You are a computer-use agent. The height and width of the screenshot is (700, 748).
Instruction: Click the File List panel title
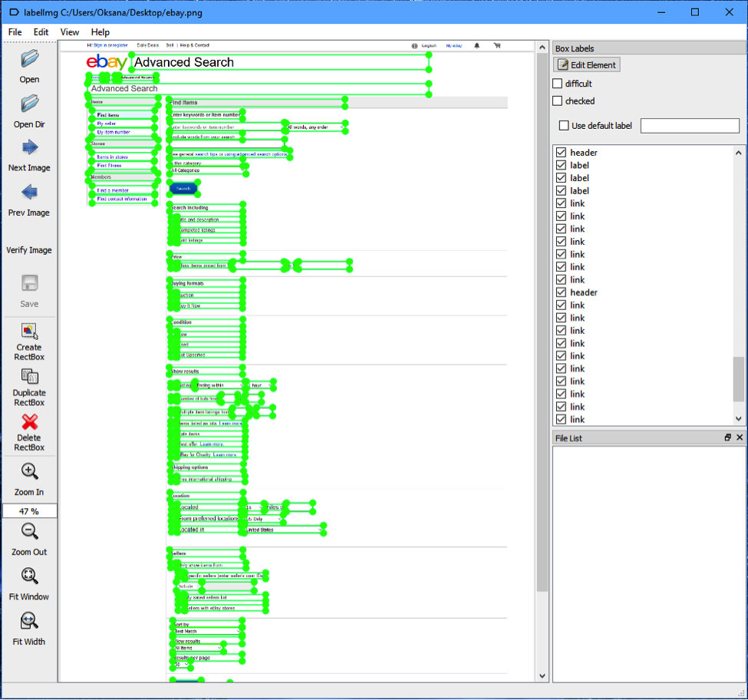pos(568,438)
